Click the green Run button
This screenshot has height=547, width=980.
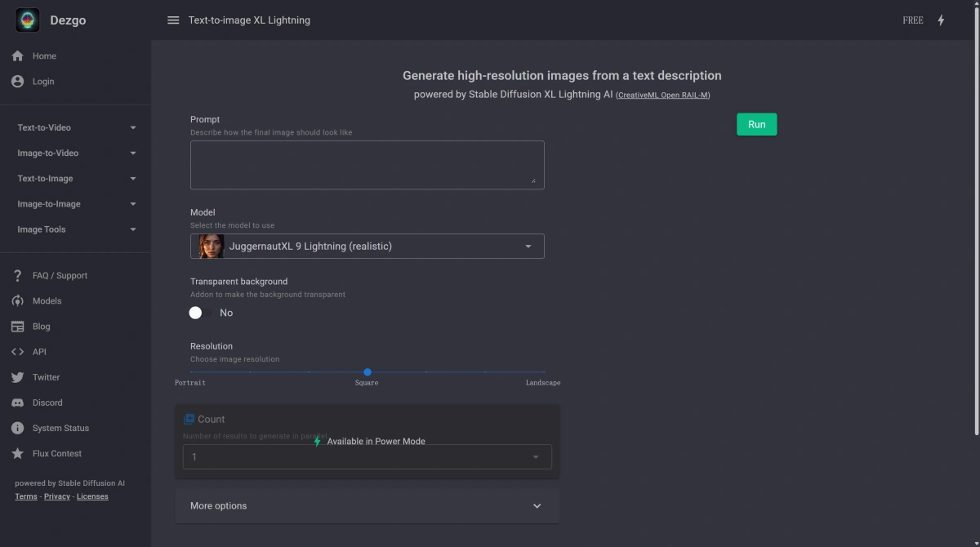[x=757, y=124]
